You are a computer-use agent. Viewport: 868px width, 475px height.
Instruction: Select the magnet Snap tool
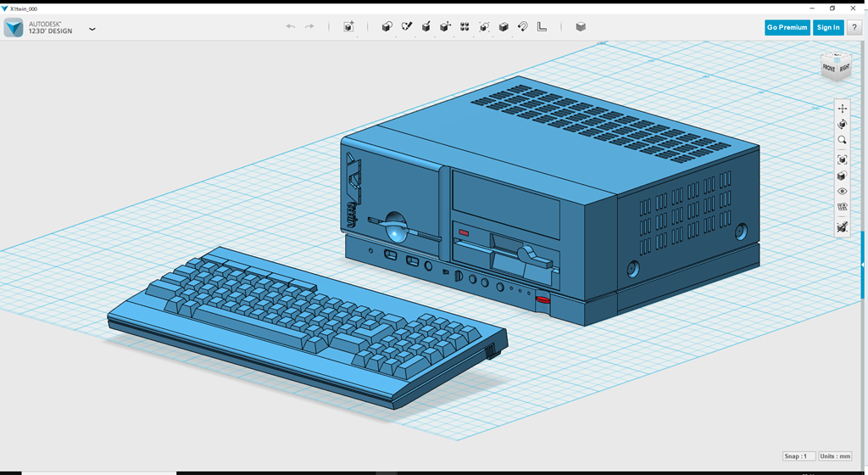523,27
